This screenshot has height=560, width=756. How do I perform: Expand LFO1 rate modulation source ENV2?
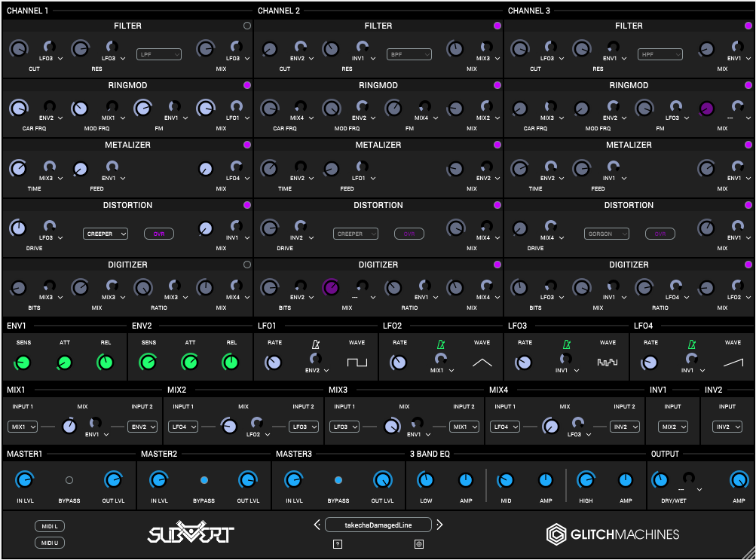[326, 371]
